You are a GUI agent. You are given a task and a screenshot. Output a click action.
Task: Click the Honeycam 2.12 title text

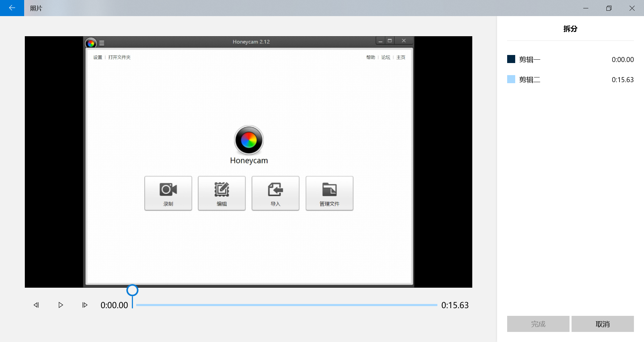[x=251, y=42]
